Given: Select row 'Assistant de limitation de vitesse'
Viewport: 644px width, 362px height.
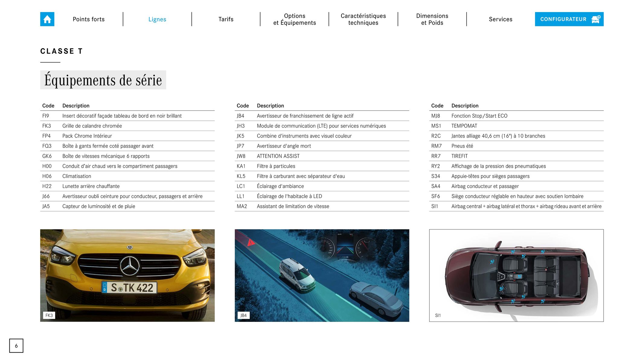Looking at the screenshot, I should [x=322, y=206].
